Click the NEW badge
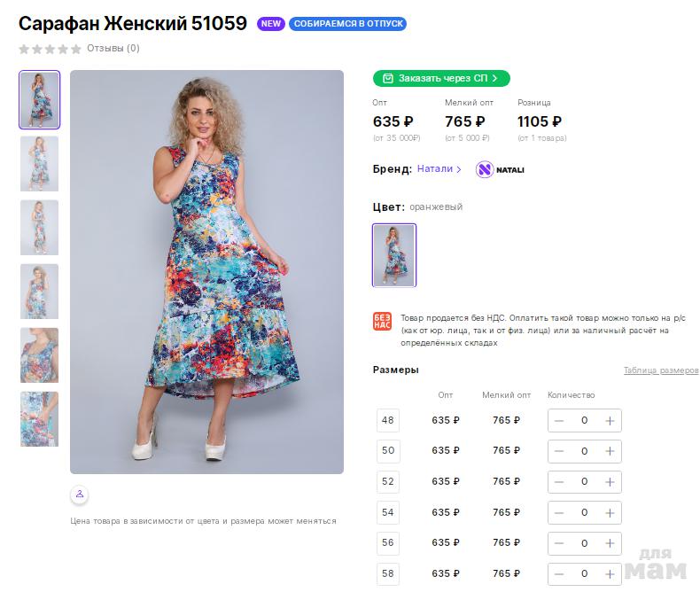This screenshot has height=592, width=700. coord(270,24)
